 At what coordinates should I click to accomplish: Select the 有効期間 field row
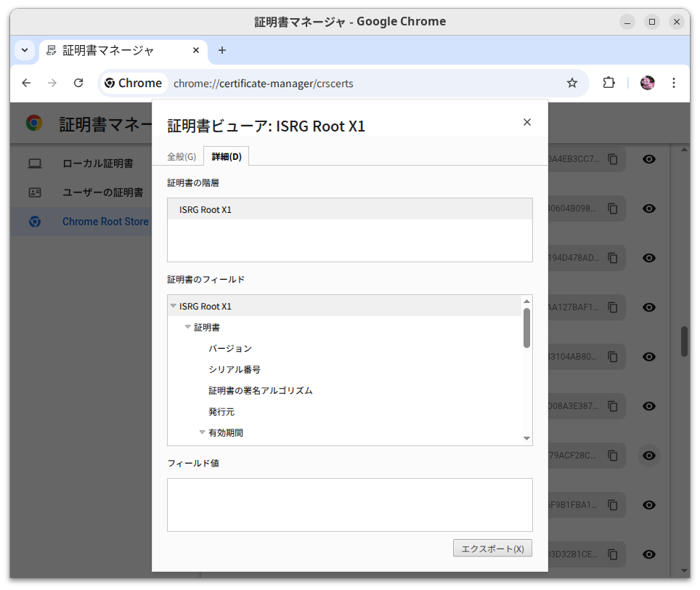[344, 432]
